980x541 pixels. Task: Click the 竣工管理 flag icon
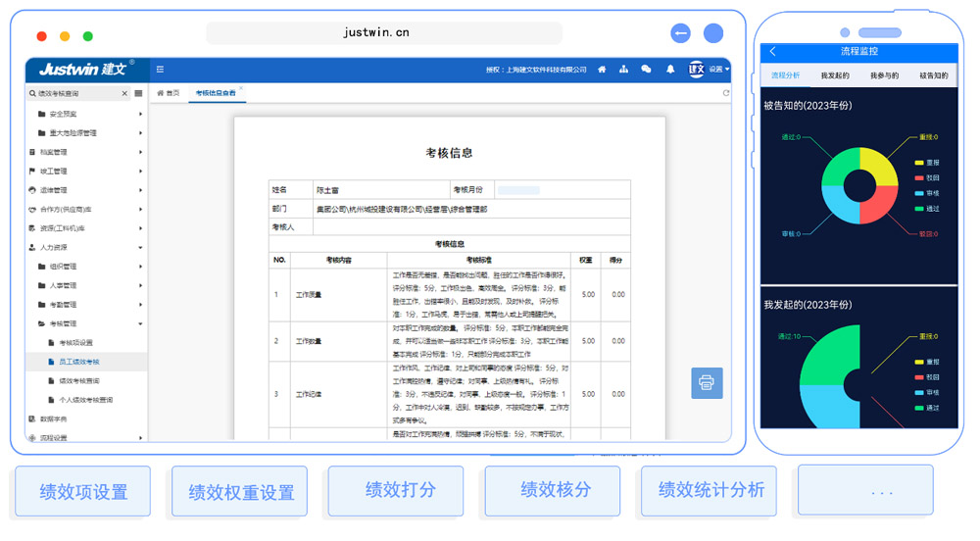[x=32, y=172]
